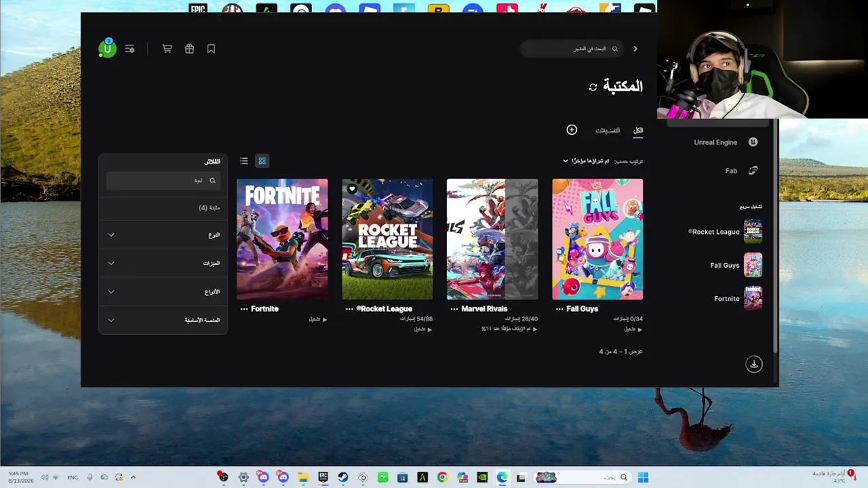The height and width of the screenshot is (488, 868).
Task: Add a new collection with the plus icon
Action: 572,129
